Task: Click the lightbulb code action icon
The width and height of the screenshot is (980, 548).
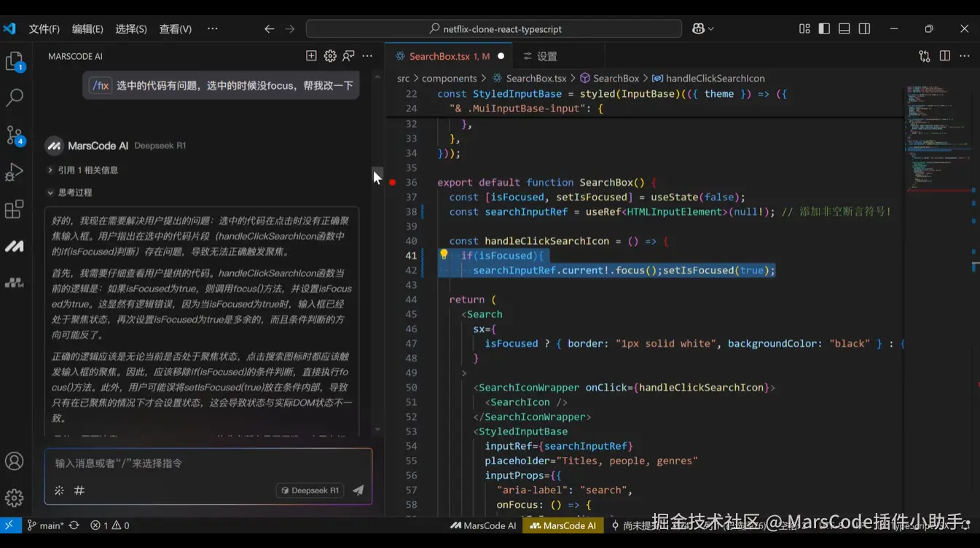Action: (444, 255)
